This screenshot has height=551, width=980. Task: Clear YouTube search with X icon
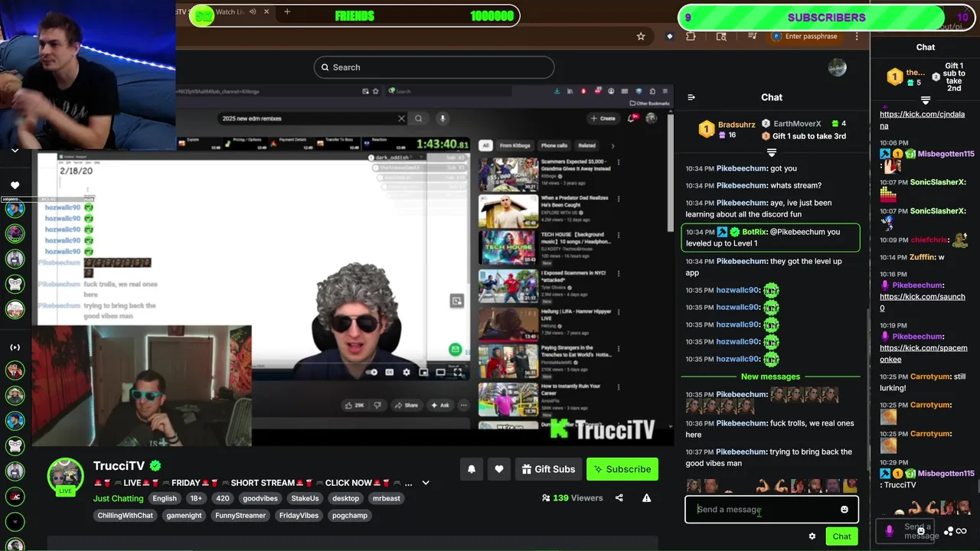(x=401, y=119)
